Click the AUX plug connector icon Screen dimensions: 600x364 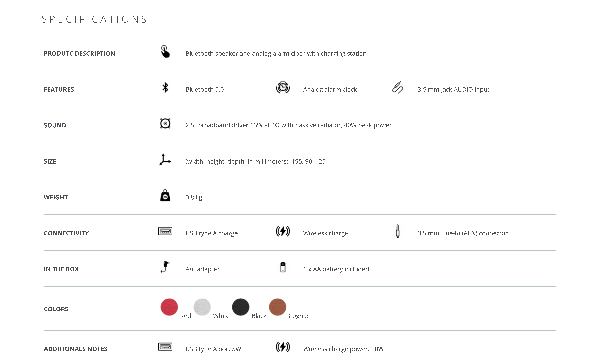pyautogui.click(x=397, y=231)
